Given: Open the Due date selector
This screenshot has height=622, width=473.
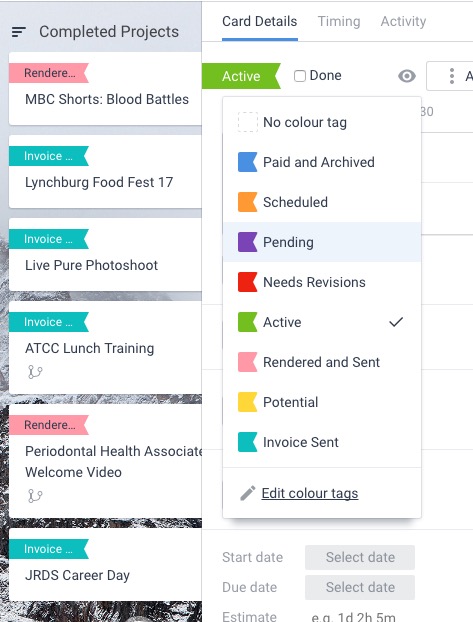Looking at the screenshot, I should (360, 587).
